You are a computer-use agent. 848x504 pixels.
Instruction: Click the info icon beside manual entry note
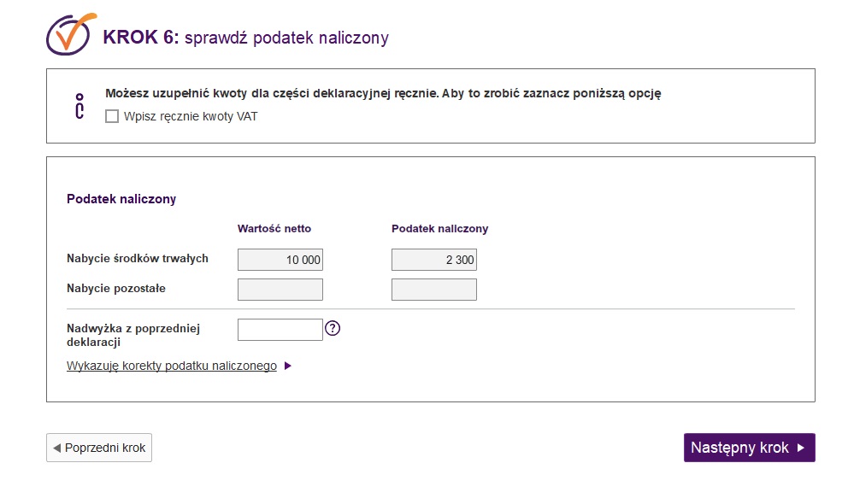pos(79,106)
